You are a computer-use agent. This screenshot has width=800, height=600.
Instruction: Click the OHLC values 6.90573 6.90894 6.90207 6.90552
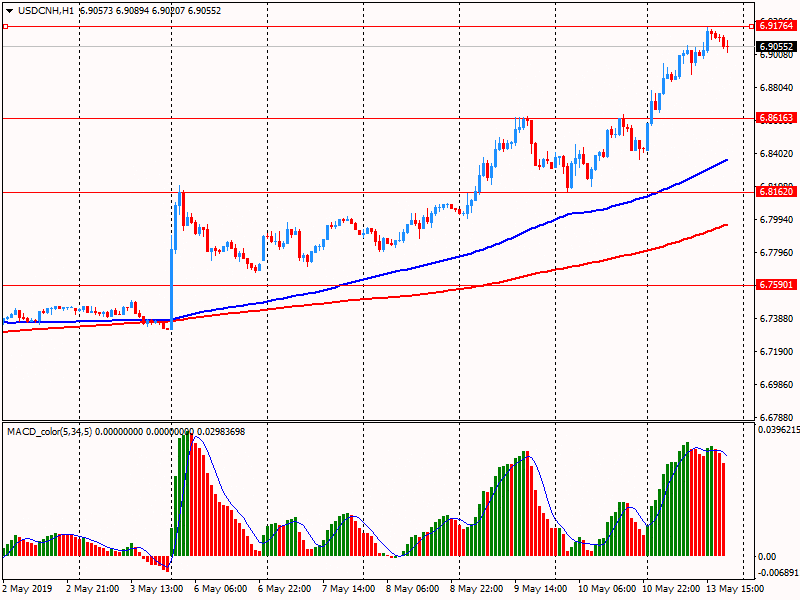151,11
